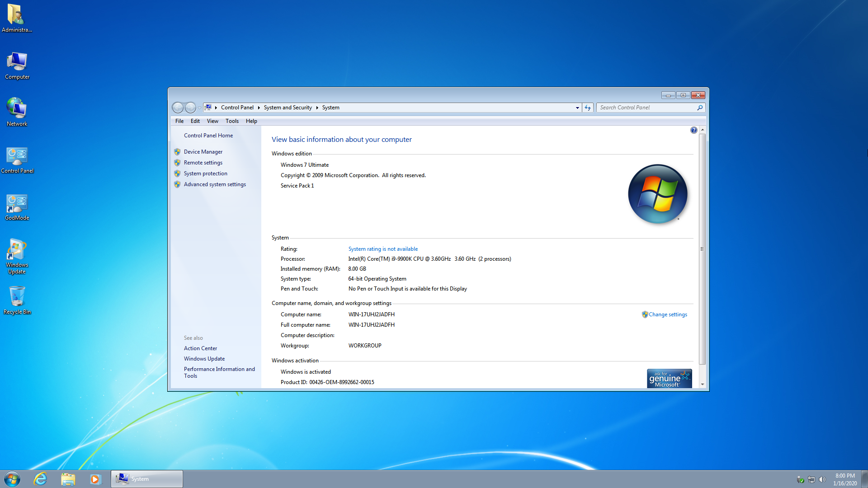868x488 pixels.
Task: Open the Administrator folder desktop icon
Action: coord(17,18)
